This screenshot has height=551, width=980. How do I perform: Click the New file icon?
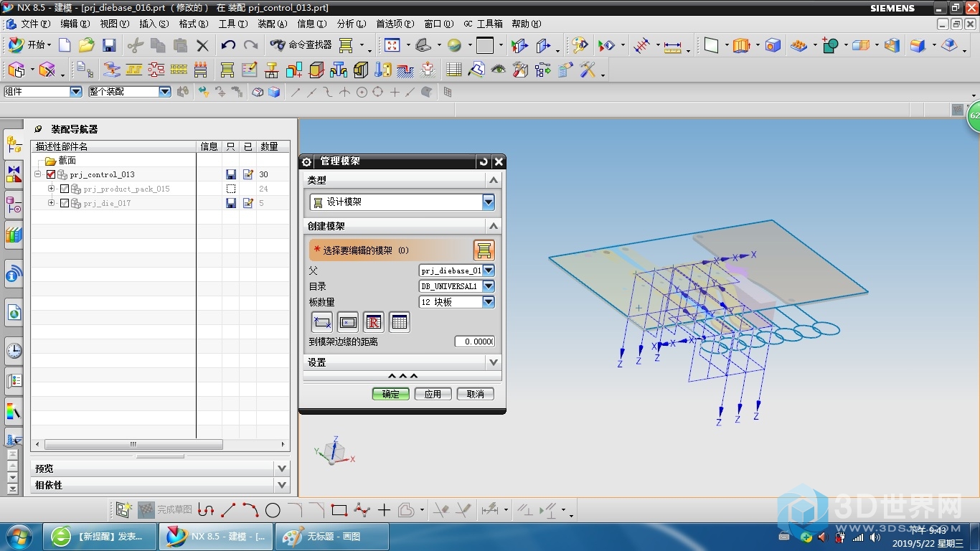(65, 45)
